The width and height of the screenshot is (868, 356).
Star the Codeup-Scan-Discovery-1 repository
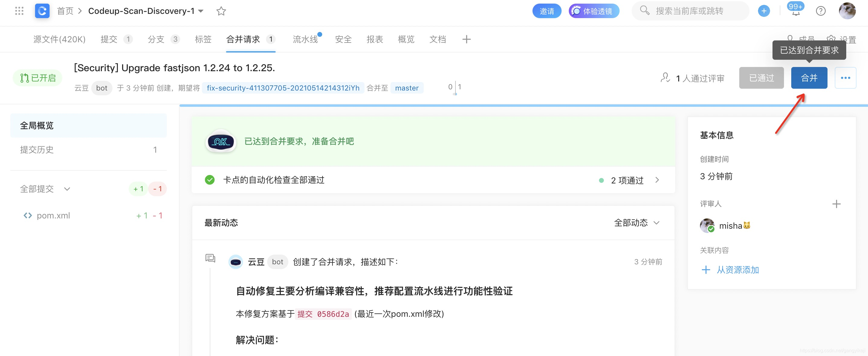(221, 11)
